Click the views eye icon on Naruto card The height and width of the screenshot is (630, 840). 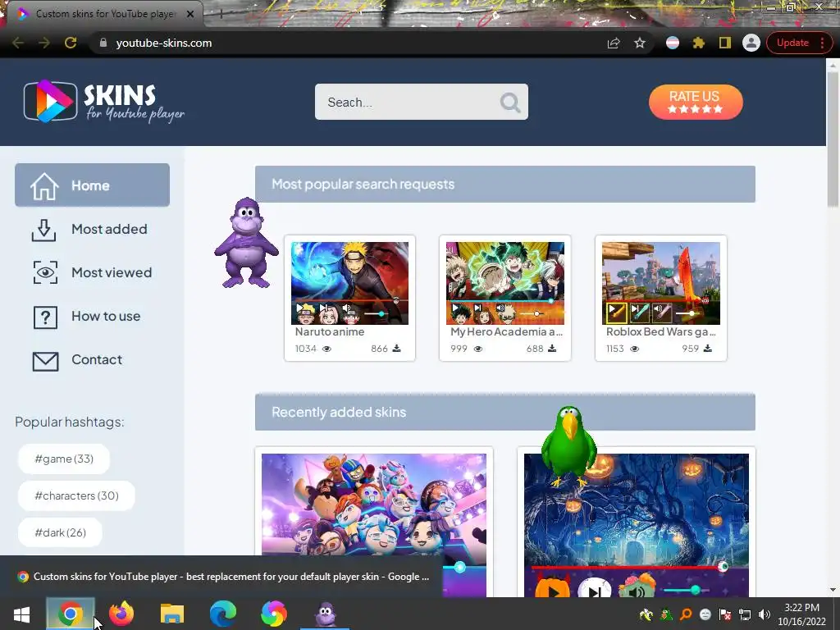(326, 349)
